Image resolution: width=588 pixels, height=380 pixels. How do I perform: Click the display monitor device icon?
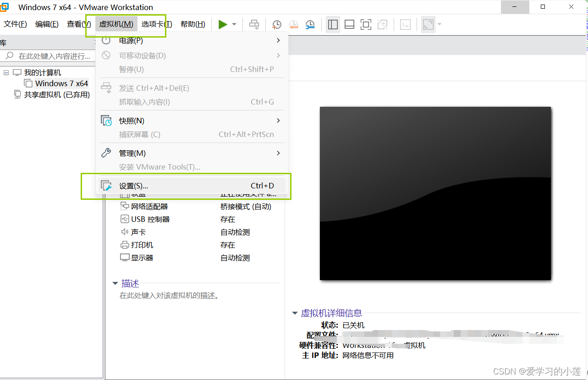(x=125, y=258)
